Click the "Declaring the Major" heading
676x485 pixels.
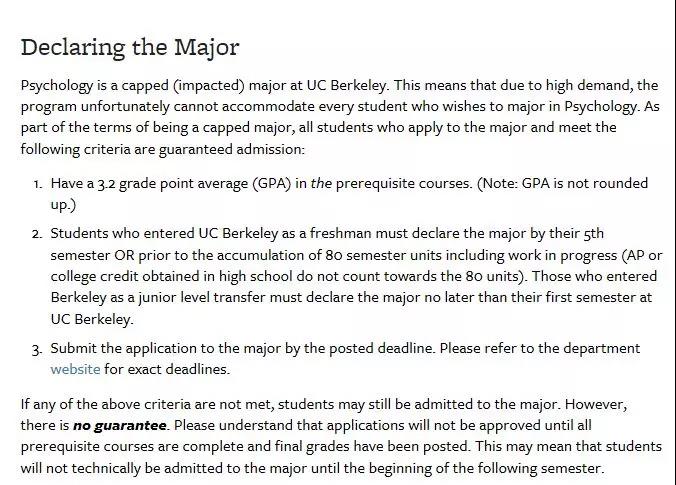(x=130, y=47)
